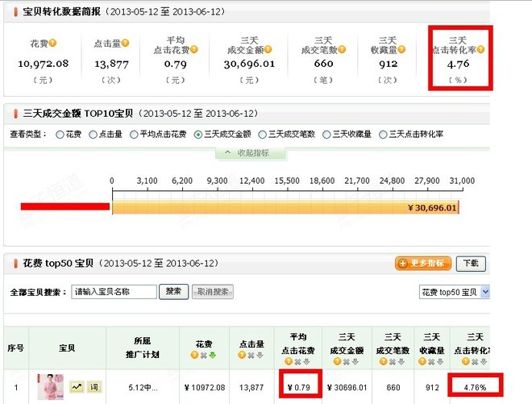
Task: Remove 平均点击花费 column with its X icon
Action: pos(297,362)
